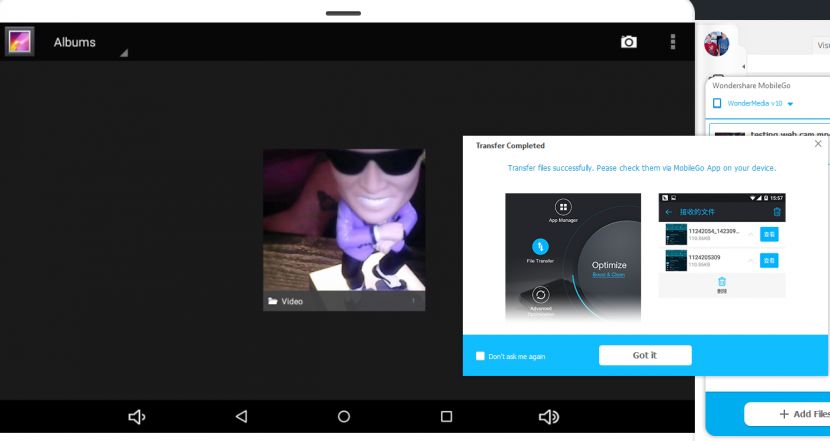Click the Wondershare MobileGo title text
This screenshot has width=830, height=441.
pos(751,85)
